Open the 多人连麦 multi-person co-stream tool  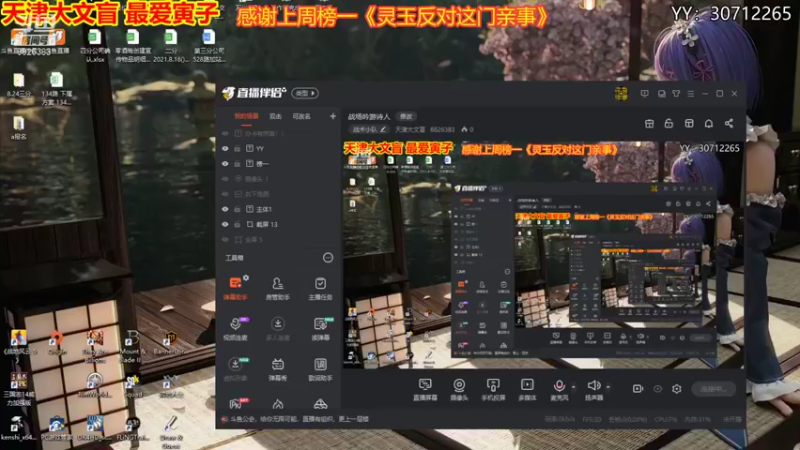coord(278,329)
